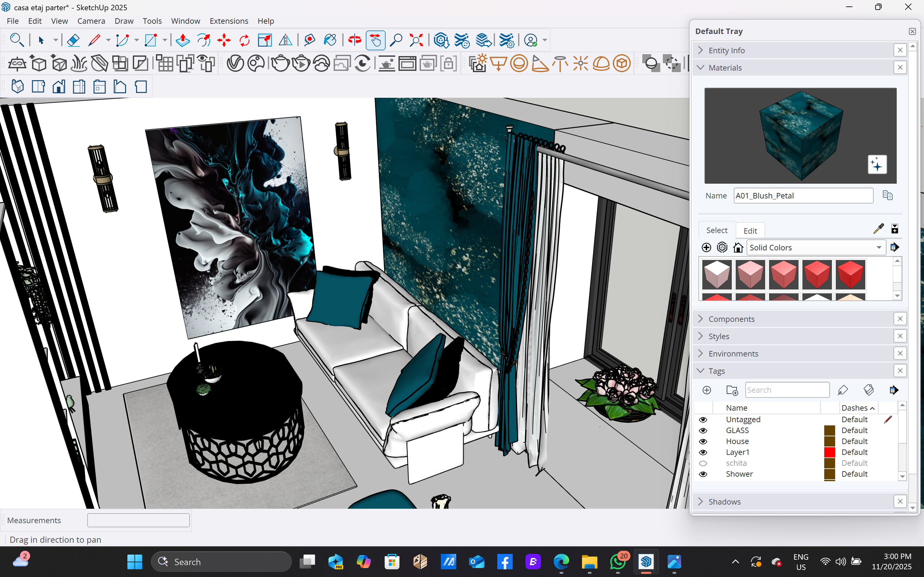Select the Push/Pull tool
Viewport: 924px width, 577px height.
(x=183, y=40)
